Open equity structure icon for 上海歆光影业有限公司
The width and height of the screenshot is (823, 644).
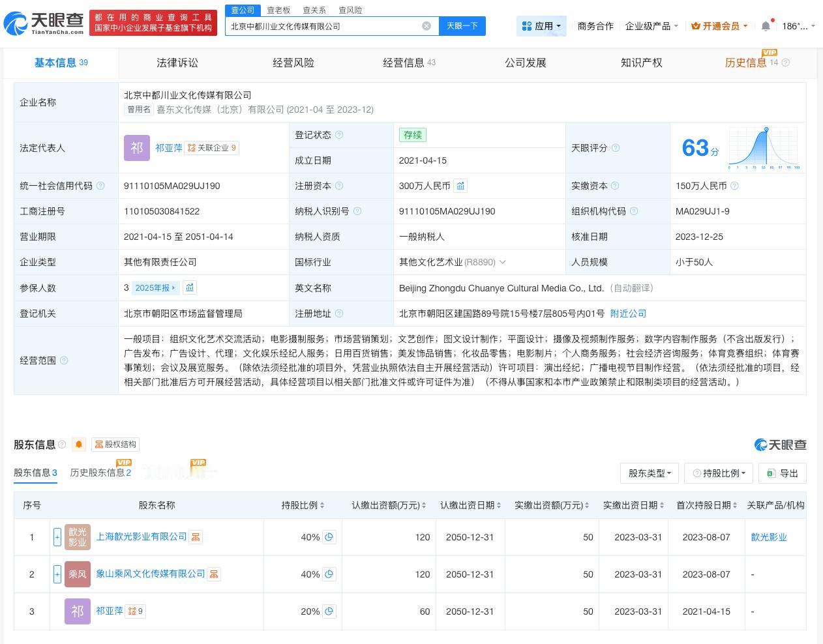[196, 537]
